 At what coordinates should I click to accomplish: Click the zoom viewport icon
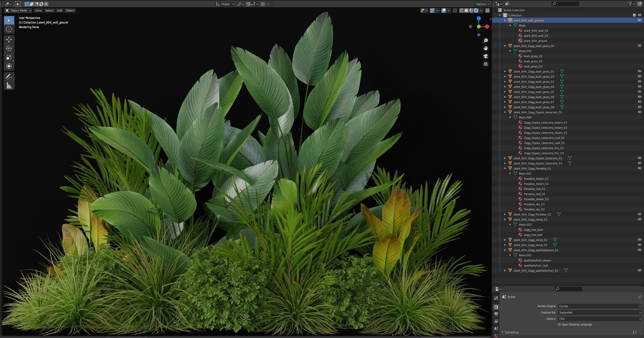[486, 41]
